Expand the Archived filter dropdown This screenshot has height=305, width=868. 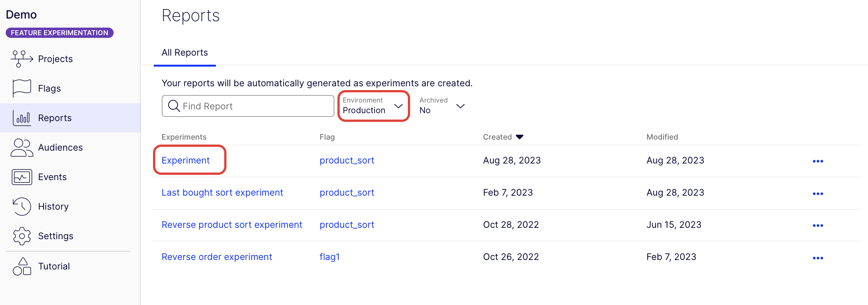pos(442,106)
